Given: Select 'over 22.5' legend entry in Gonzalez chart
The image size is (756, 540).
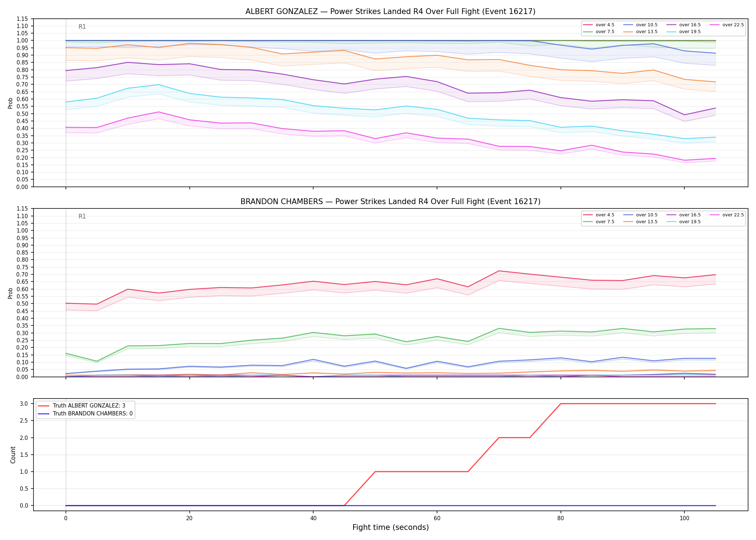Looking at the screenshot, I should [726, 25].
